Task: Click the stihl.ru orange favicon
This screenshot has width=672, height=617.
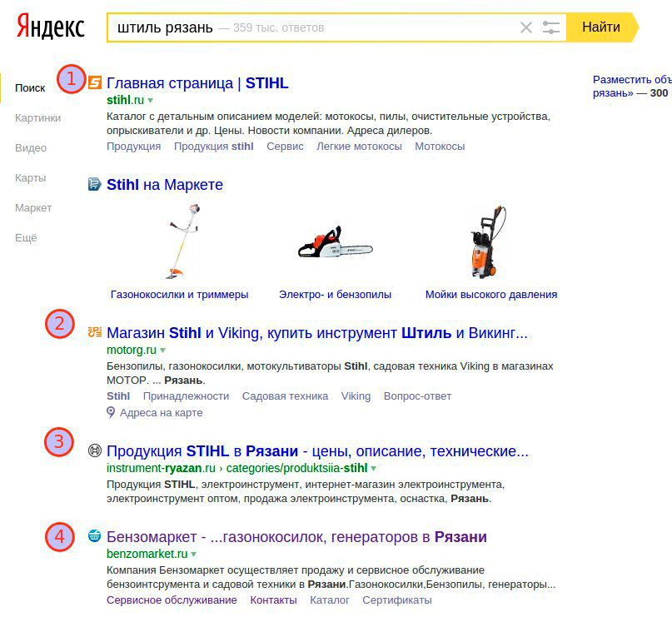Action: [x=95, y=82]
